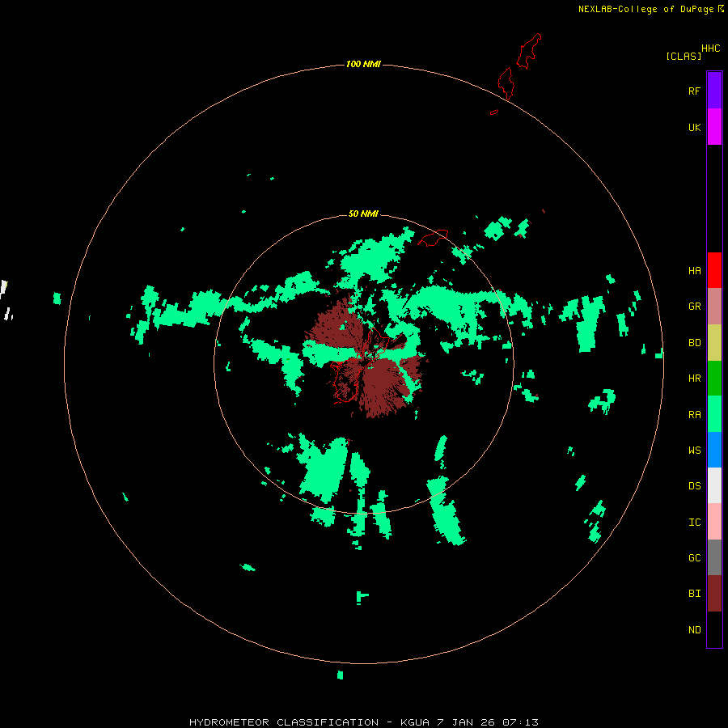This screenshot has width=728, height=728.
Task: Click the HA red legend swatch
Action: tap(714, 270)
